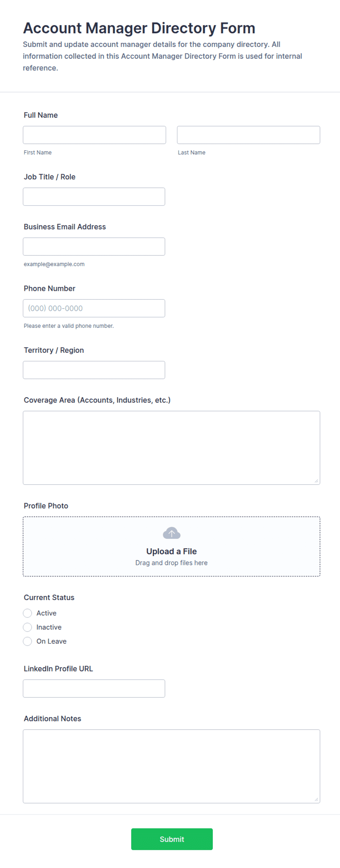Click inside the Additional Notes textarea

(x=171, y=766)
